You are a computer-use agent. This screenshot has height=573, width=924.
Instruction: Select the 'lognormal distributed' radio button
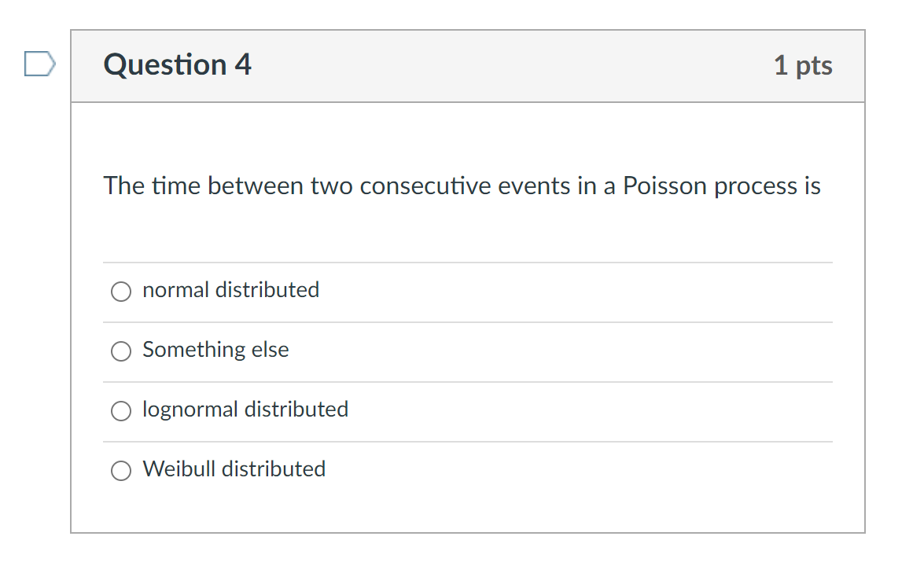pos(120,410)
